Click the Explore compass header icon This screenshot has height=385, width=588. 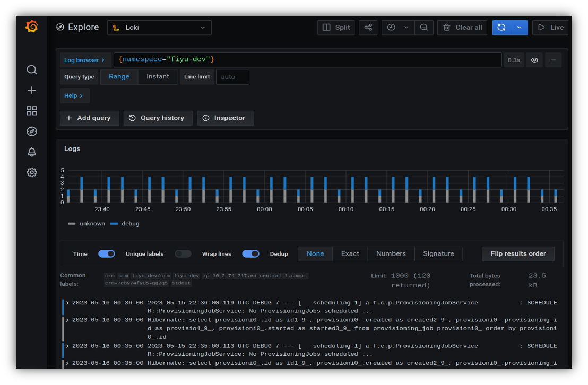60,27
